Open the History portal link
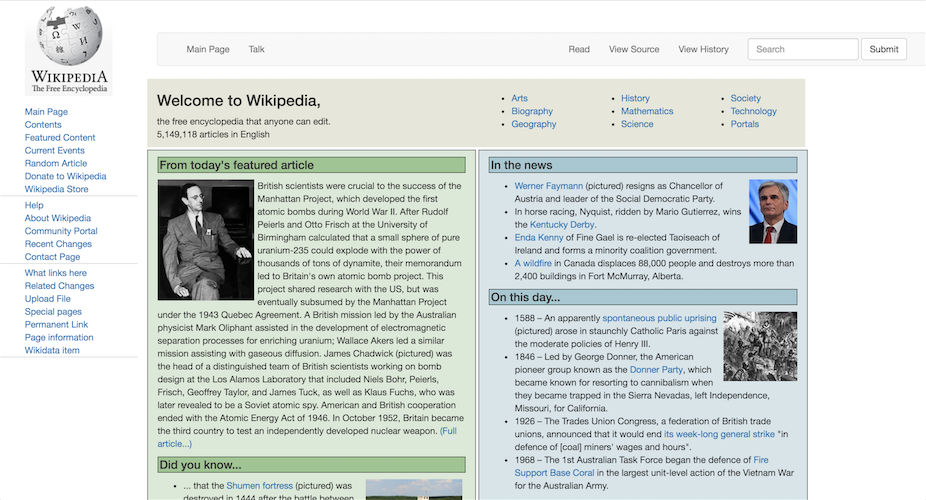The height and width of the screenshot is (500, 926). click(635, 99)
